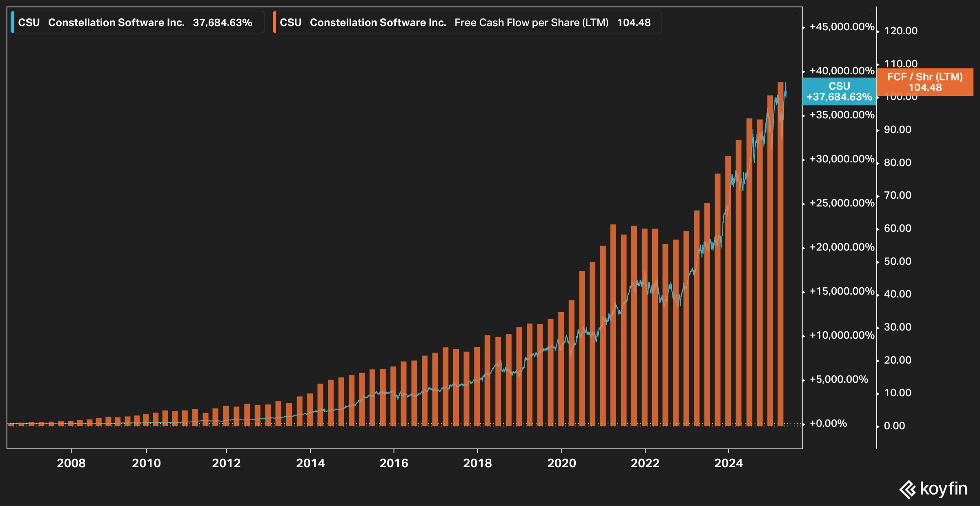Click the orange FCF / Shr (LTM) tag
This screenshot has width=980, height=506.
925,82
